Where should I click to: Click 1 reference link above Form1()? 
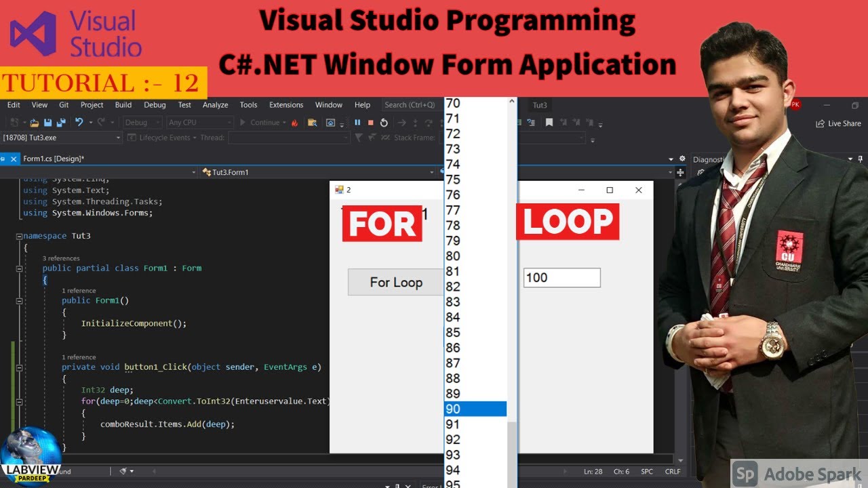pyautogui.click(x=79, y=291)
